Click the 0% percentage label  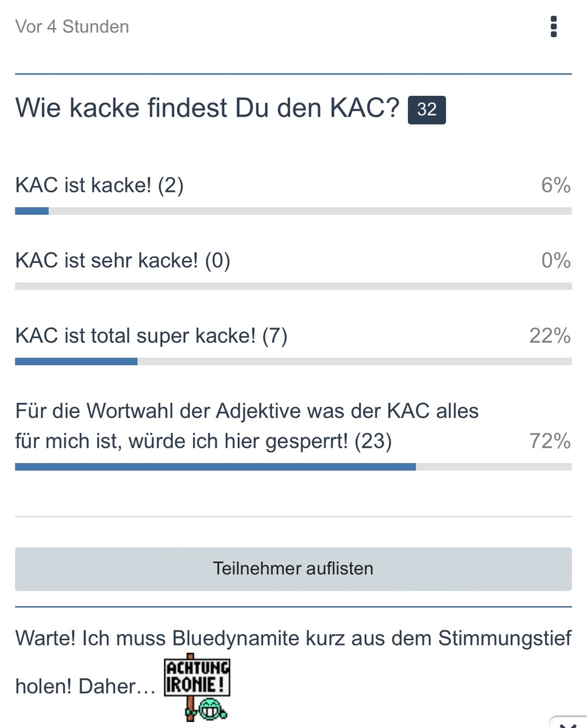(555, 261)
